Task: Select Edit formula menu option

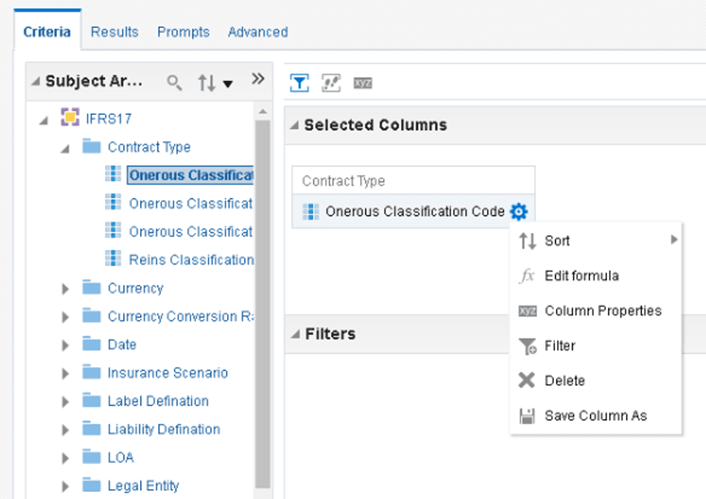Action: [x=581, y=275]
